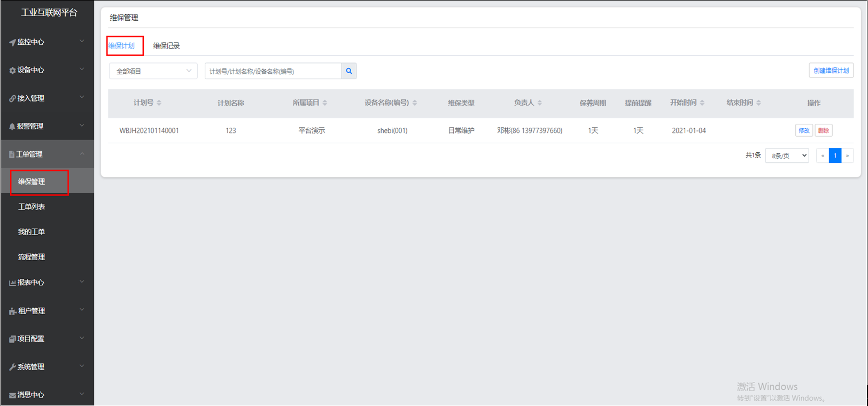868x406 pixels.
Task: Go to previous page arrow
Action: pos(823,155)
